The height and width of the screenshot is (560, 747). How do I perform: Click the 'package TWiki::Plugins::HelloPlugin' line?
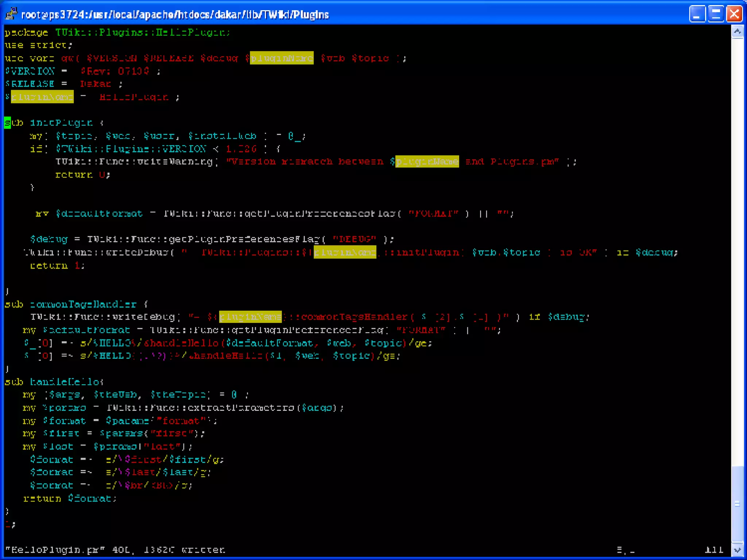(117, 32)
